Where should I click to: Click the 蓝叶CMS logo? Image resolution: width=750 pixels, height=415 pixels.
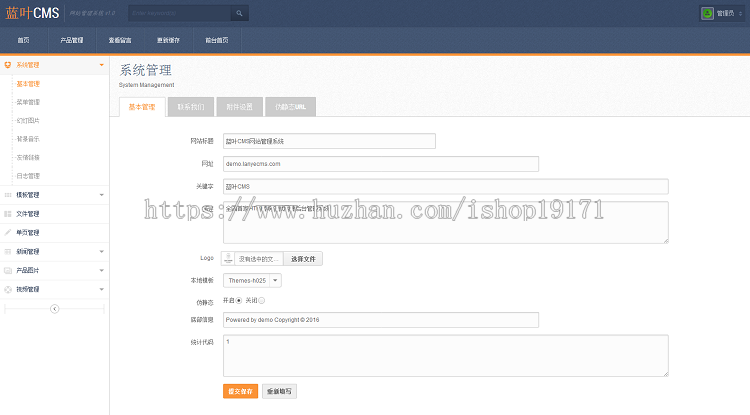click(32, 13)
